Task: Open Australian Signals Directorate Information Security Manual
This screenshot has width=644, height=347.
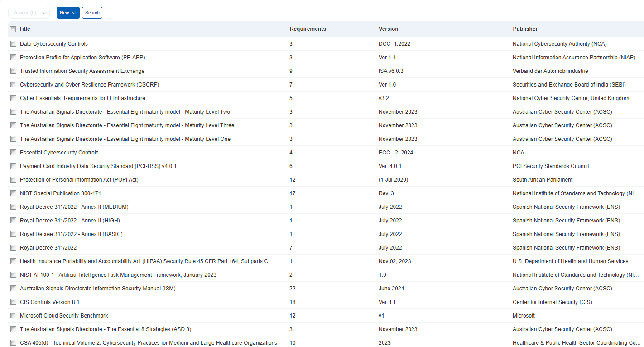Action: (x=98, y=289)
